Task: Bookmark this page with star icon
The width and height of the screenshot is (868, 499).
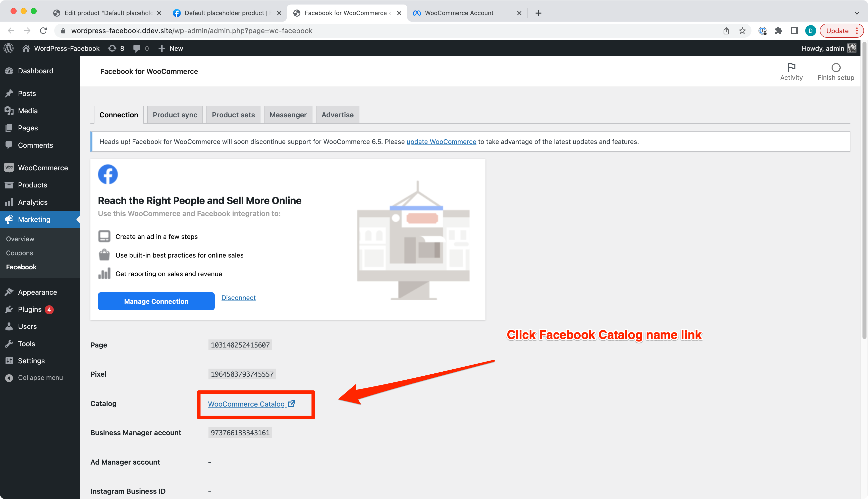Action: pyautogui.click(x=742, y=31)
